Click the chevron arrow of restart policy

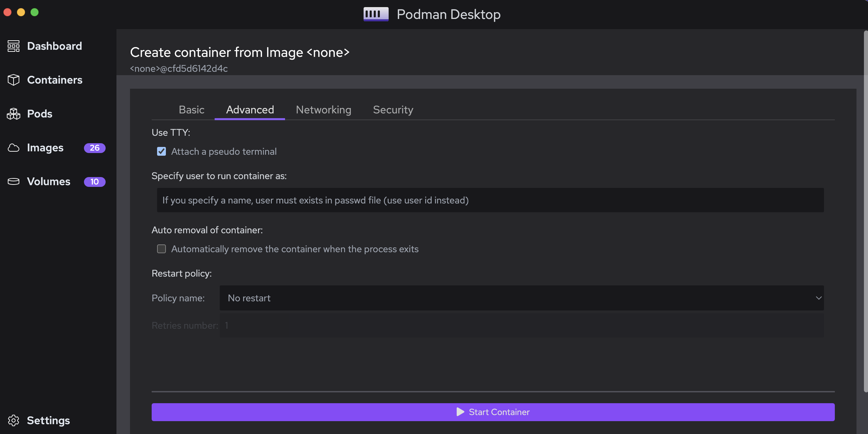click(818, 298)
